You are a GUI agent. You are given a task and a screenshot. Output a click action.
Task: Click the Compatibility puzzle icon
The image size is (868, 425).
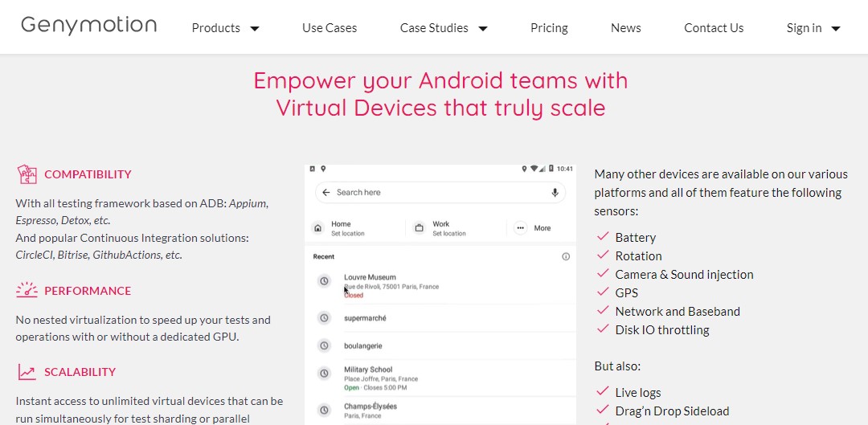[x=27, y=174]
